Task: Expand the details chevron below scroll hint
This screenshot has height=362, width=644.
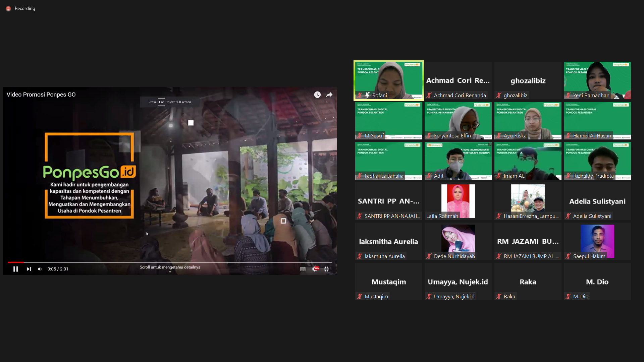Action: click(170, 272)
